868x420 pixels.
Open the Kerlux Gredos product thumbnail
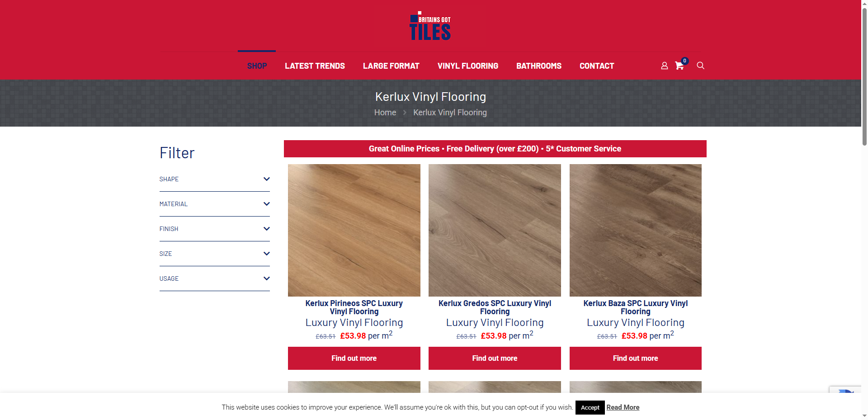tap(495, 230)
